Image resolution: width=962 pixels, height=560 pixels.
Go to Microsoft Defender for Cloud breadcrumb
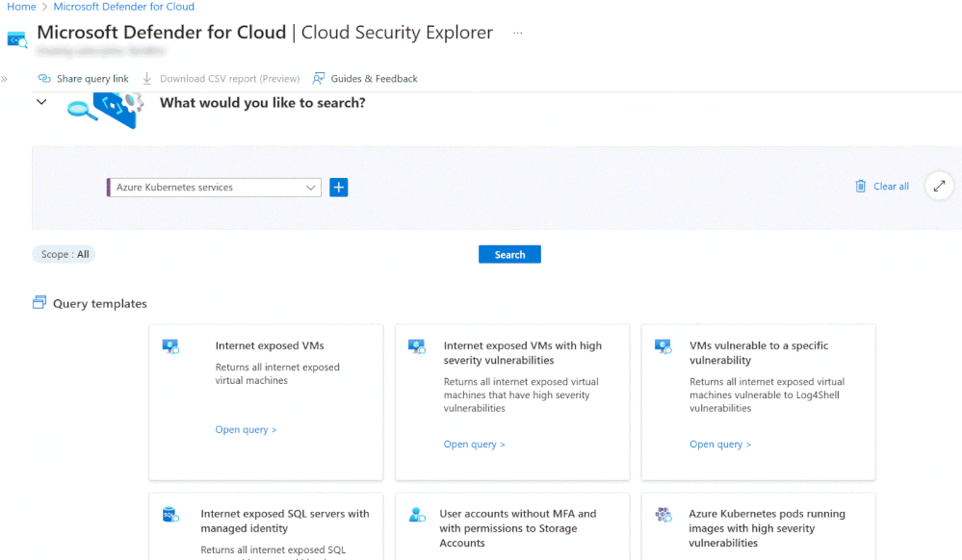(124, 7)
